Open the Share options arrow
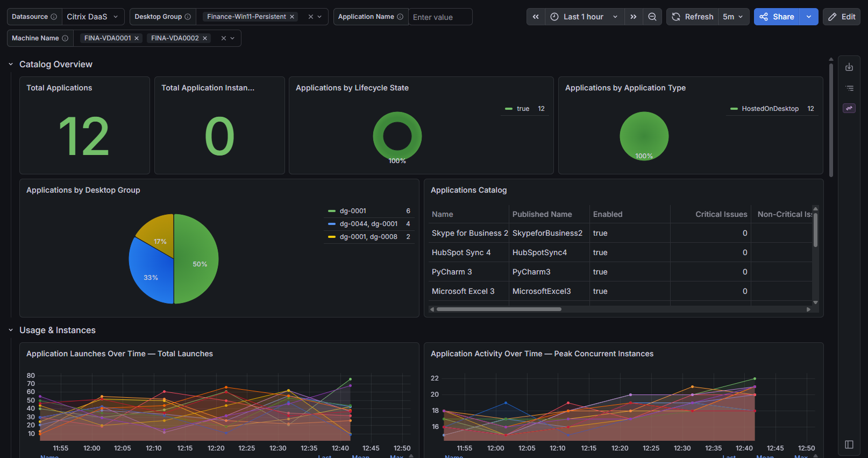Viewport: 868px width, 458px height. tap(809, 17)
